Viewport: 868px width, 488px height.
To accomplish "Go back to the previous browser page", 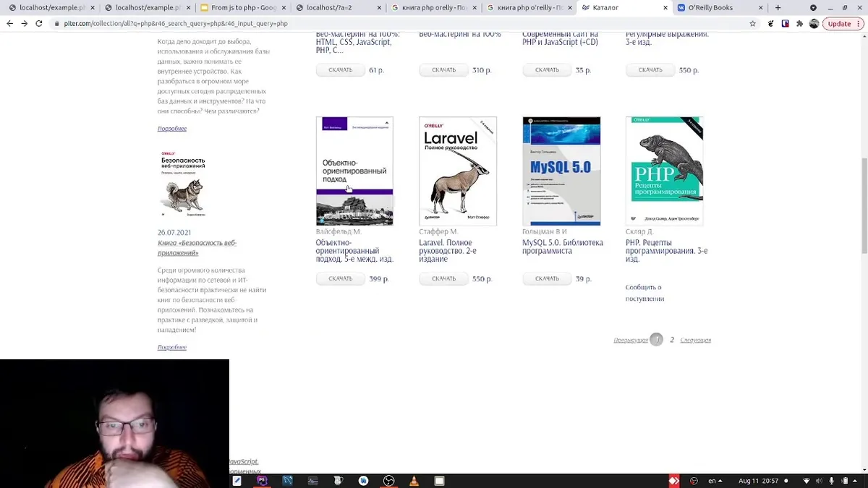I will point(10,23).
